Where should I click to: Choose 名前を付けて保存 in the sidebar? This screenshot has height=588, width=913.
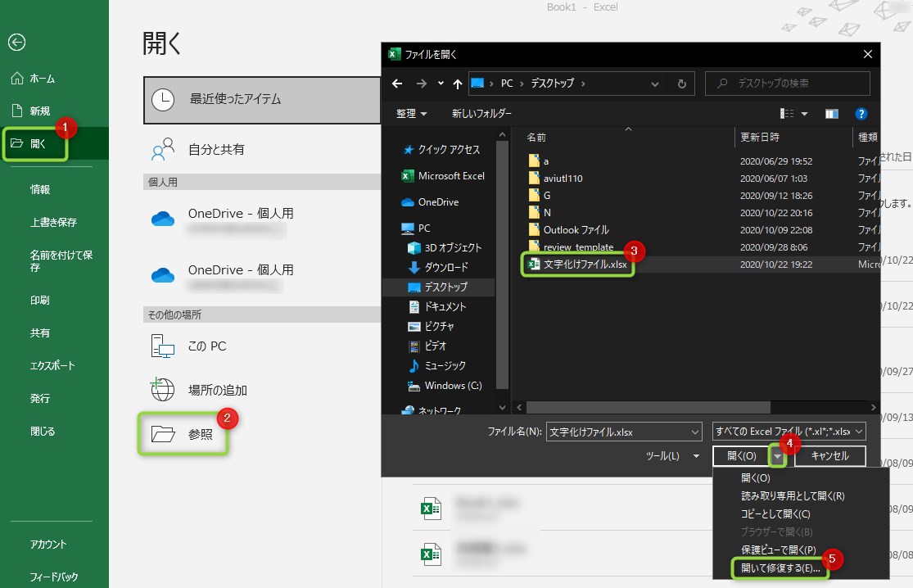pos(61,260)
